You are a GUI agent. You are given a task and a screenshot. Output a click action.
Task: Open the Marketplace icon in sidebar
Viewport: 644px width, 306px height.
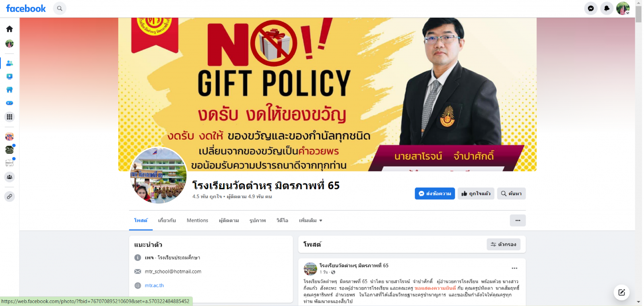(x=10, y=90)
